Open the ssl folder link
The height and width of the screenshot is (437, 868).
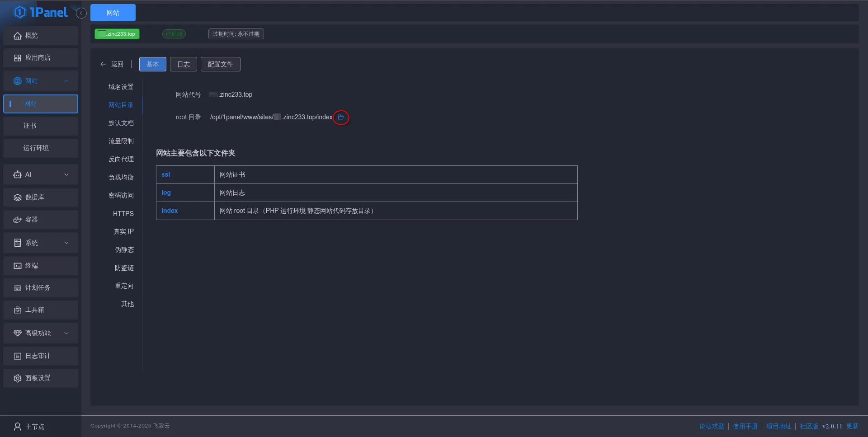(165, 174)
